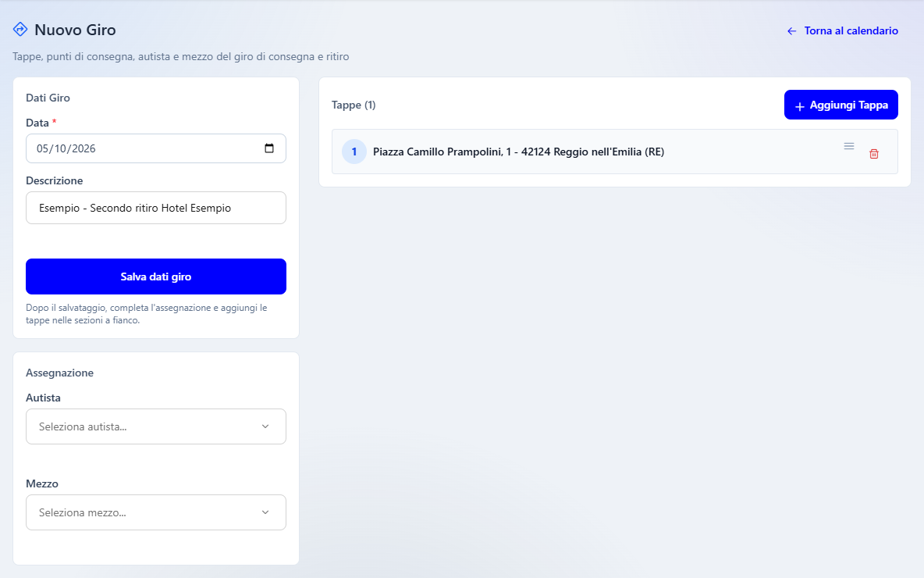Open the Seleziona mezzo dropdown
Viewport: 924px width, 578px height.
coord(156,512)
